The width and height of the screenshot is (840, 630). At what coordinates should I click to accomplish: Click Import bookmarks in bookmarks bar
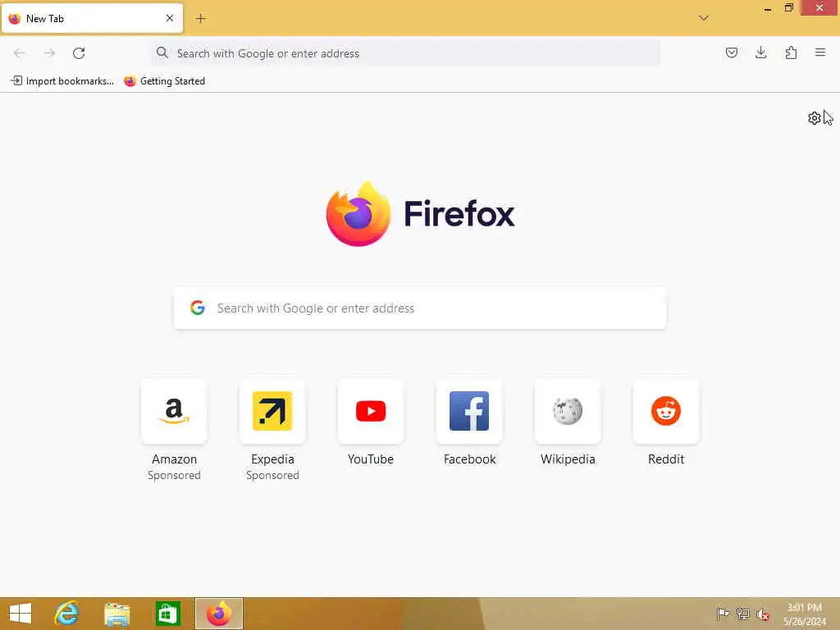click(62, 81)
